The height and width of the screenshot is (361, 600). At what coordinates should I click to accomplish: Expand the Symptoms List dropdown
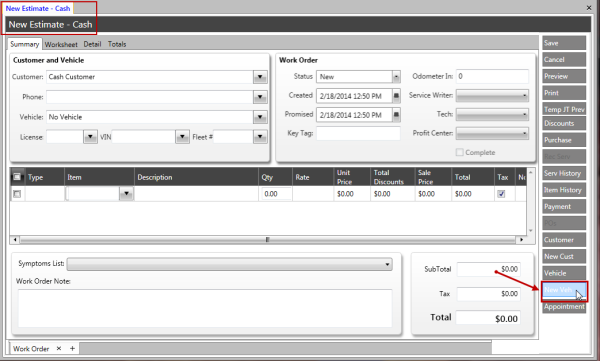pyautogui.click(x=230, y=264)
